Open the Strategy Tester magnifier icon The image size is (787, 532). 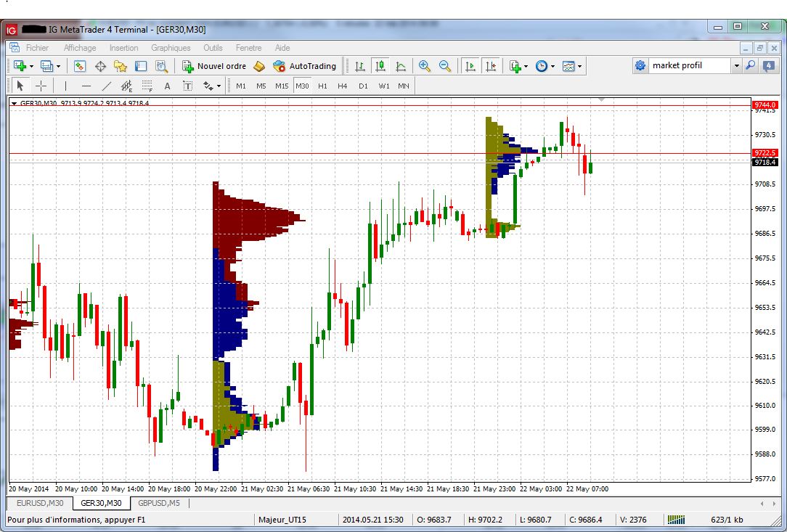[161, 66]
